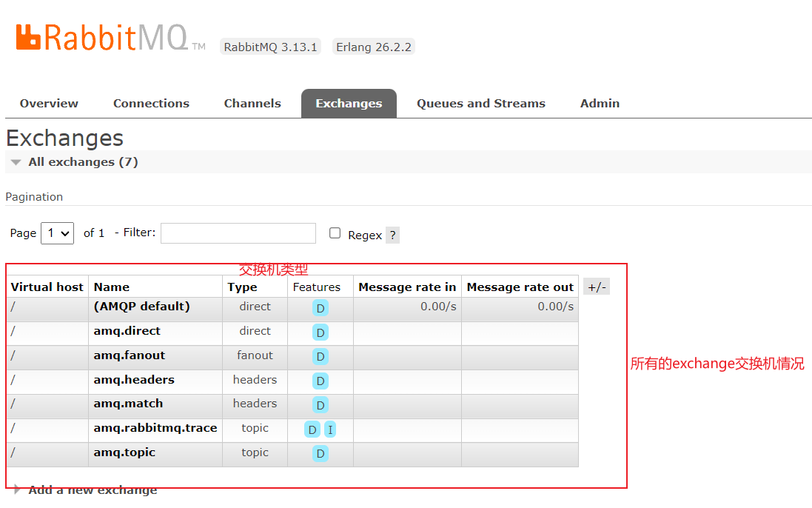Click the headers type of amq.match
Screen dimensions: 812x508
(255, 404)
